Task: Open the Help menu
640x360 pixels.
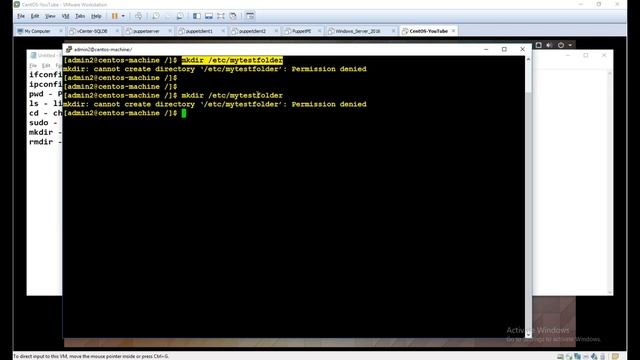Action: 96,16
